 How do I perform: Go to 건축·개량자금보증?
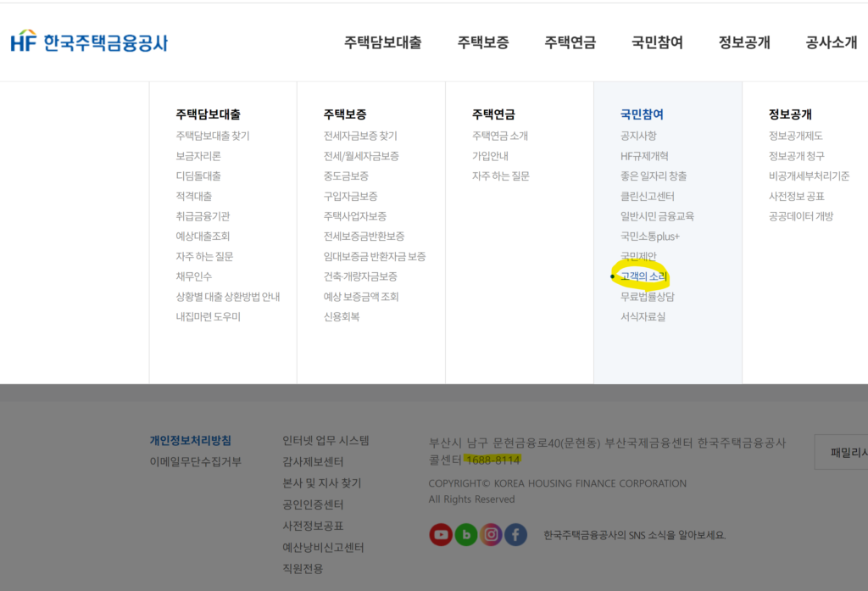coord(360,276)
